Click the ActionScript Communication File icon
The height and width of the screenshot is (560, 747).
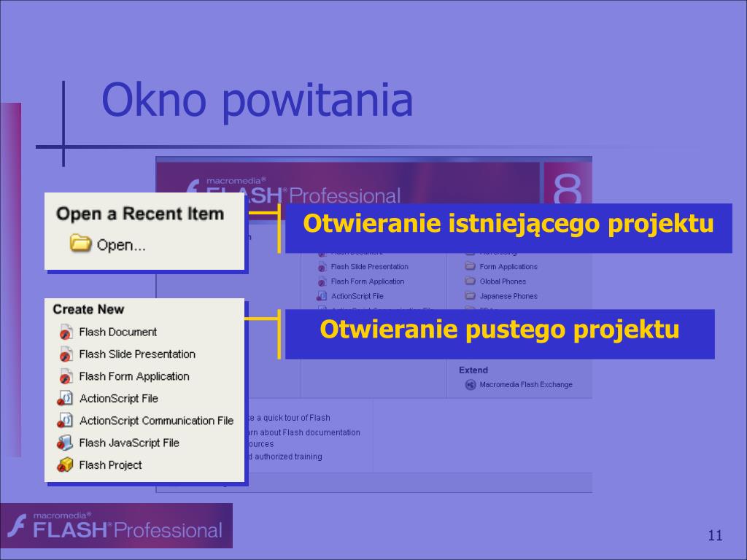coord(65,421)
